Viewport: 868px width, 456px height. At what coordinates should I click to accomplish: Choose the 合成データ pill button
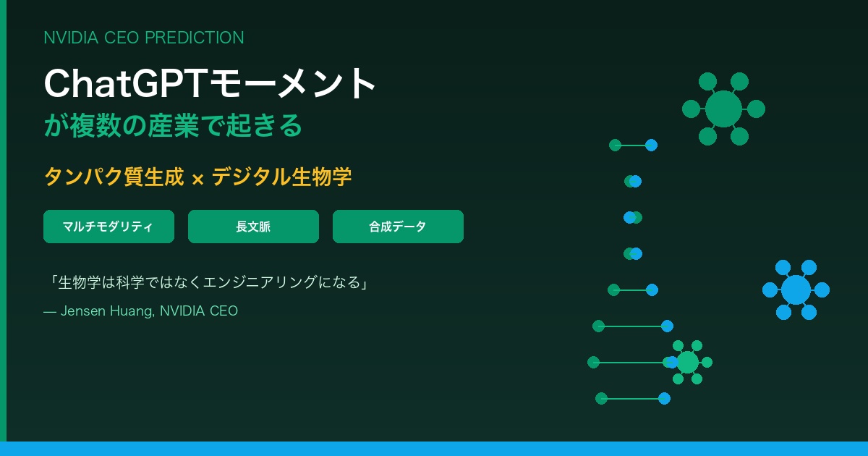pos(398,227)
